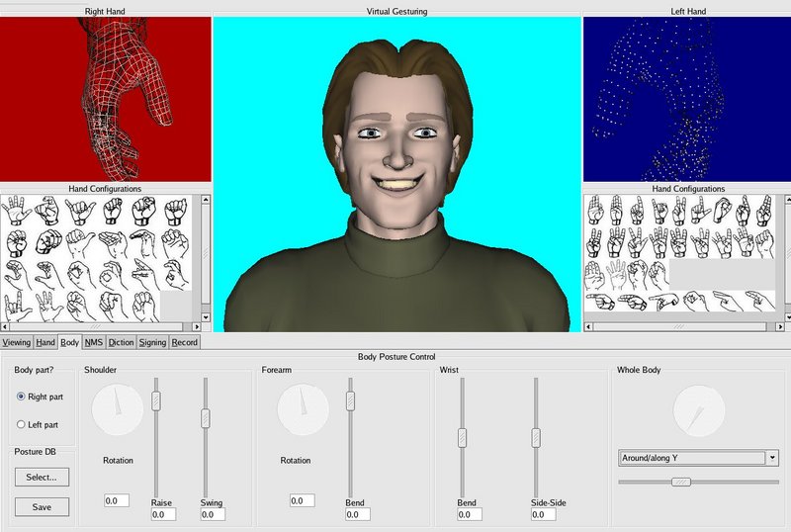791x532 pixels.
Task: Select the Right part radio button
Action: point(22,397)
